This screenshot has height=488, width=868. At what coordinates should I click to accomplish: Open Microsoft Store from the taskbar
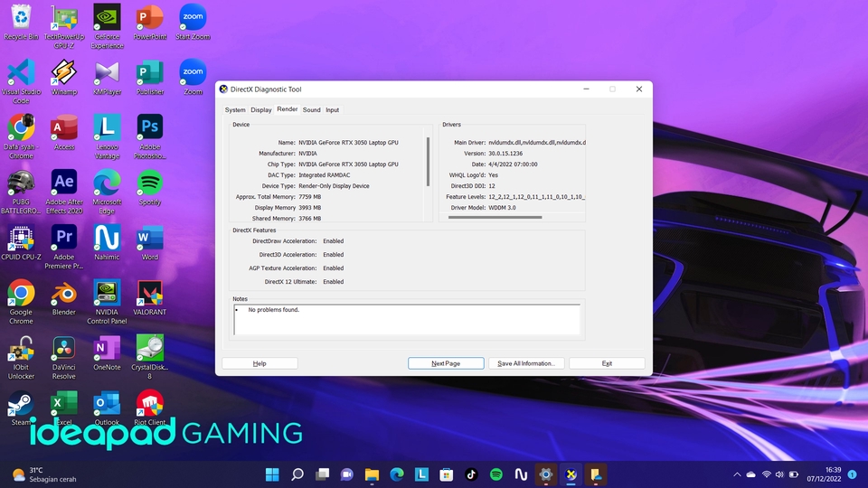point(446,474)
